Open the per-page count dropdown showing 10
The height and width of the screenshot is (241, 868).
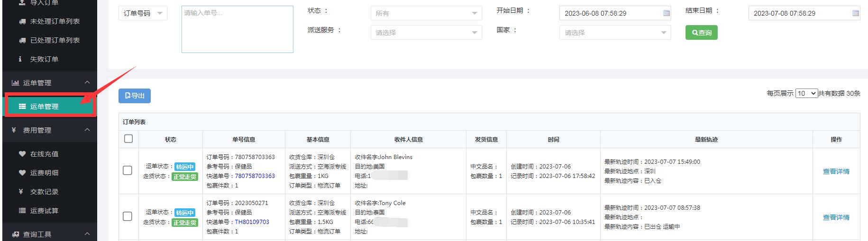pos(806,93)
